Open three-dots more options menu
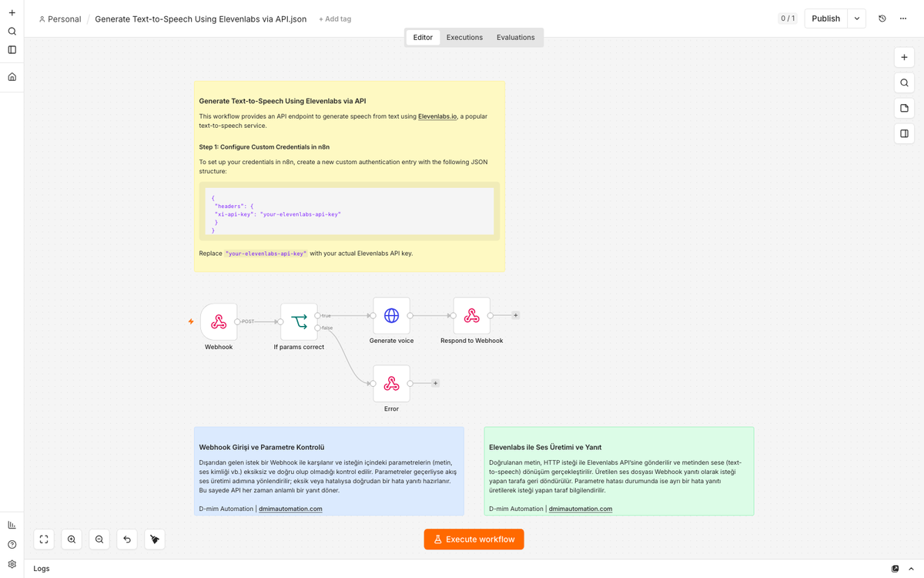 (x=903, y=18)
